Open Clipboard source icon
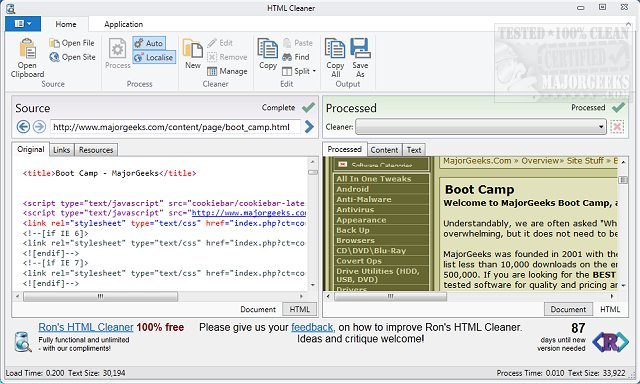Image resolution: width=640 pixels, height=384 pixels. click(x=28, y=49)
